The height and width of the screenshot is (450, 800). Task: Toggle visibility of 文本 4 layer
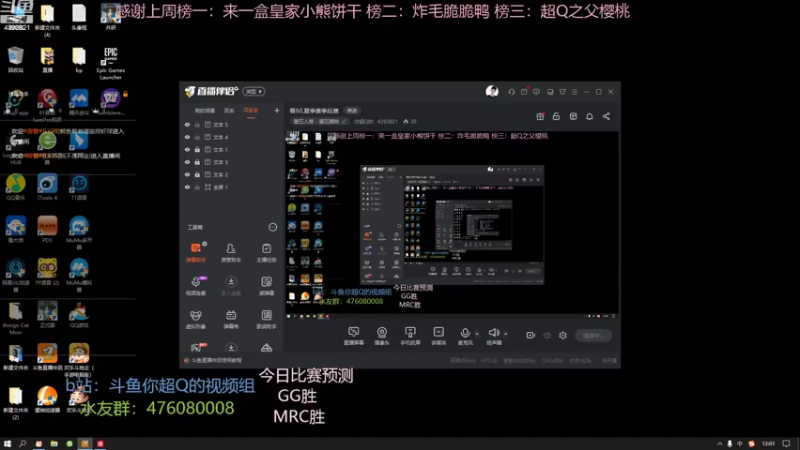coord(187,137)
